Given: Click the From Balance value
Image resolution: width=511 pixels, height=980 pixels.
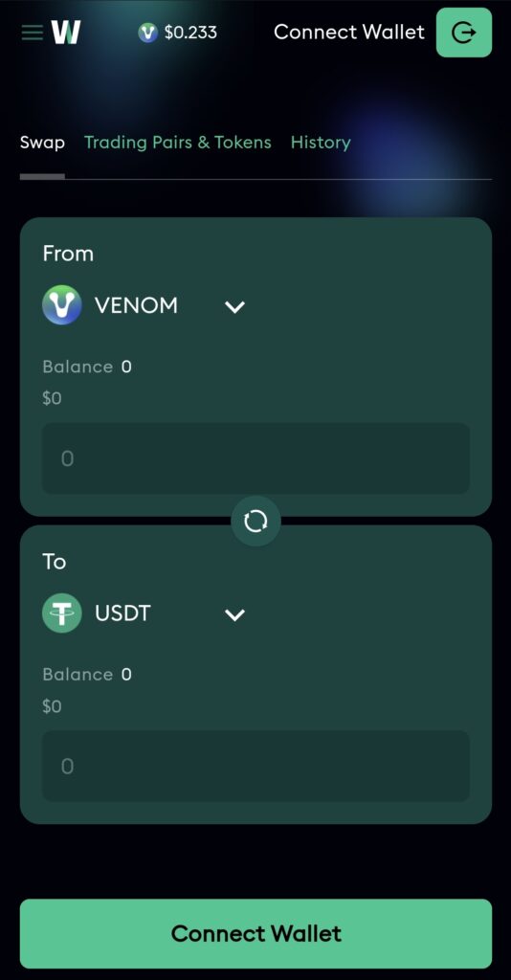Looking at the screenshot, I should pyautogui.click(x=126, y=367).
